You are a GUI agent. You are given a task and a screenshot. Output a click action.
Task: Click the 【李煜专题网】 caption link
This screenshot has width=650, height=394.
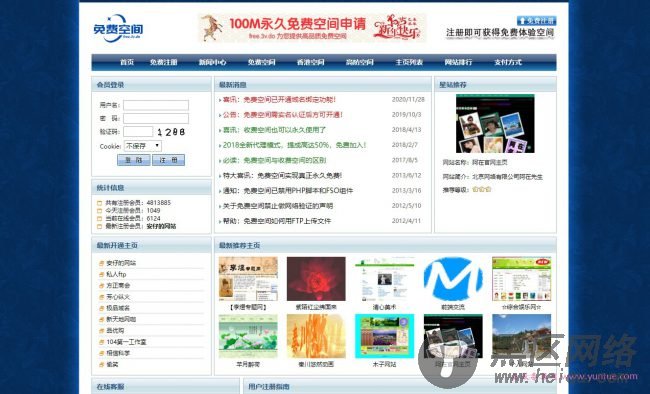tap(248, 307)
